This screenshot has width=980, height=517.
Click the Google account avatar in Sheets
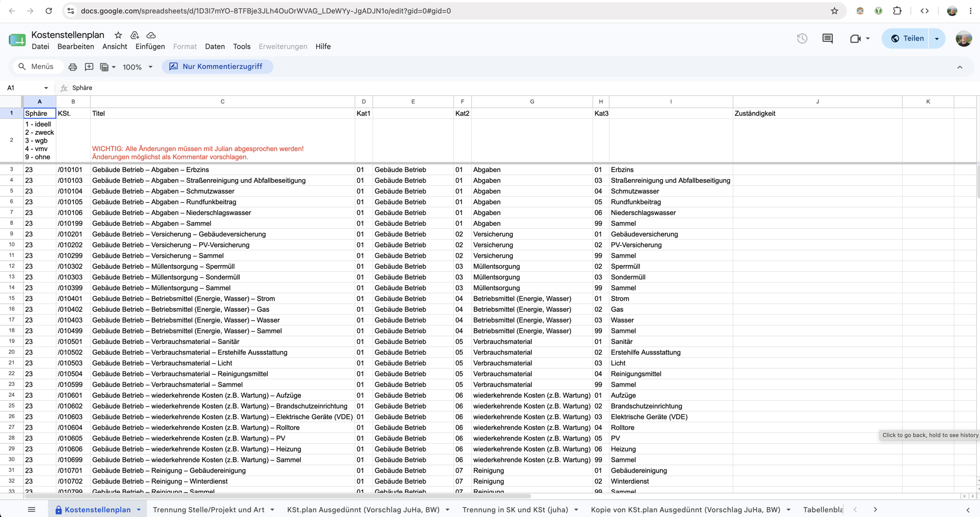click(x=964, y=38)
